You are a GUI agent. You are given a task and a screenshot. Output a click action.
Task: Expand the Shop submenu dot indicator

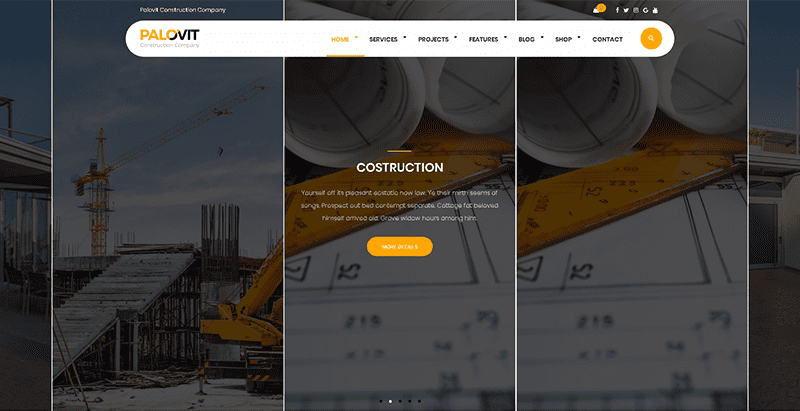579,37
